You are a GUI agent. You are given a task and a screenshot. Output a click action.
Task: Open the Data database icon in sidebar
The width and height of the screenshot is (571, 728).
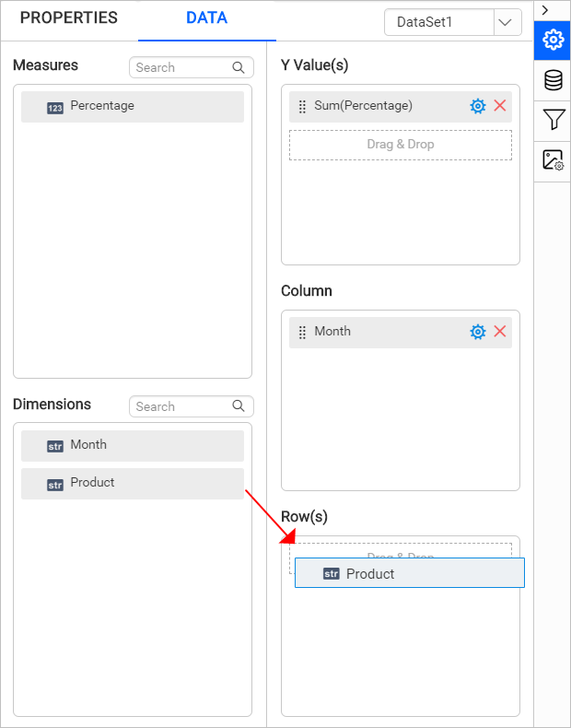[553, 80]
